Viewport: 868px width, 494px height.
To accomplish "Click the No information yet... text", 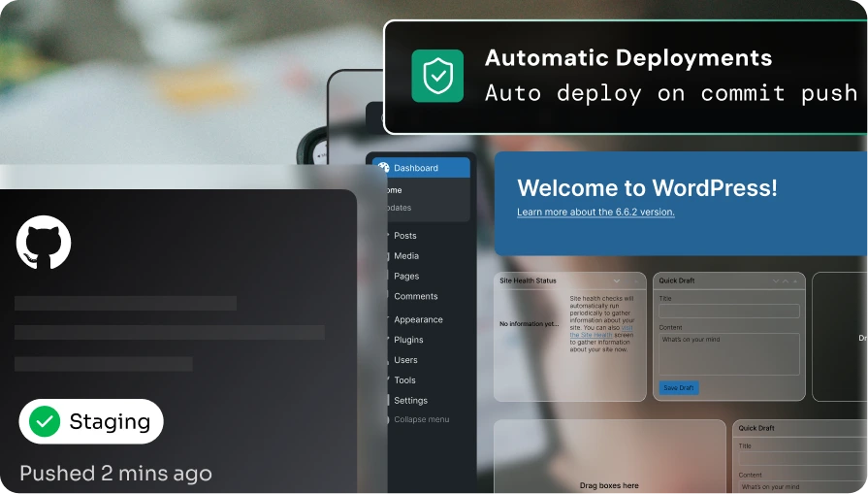I will [x=530, y=323].
